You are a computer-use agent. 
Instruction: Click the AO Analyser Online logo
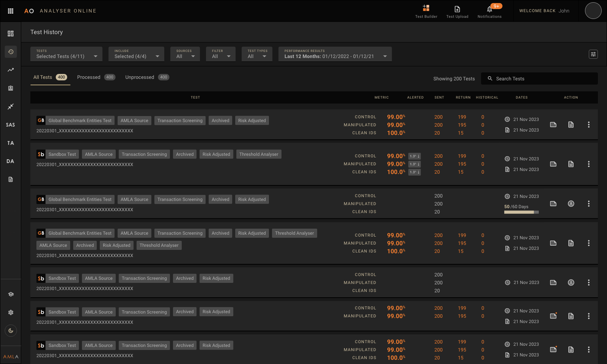[x=60, y=11]
